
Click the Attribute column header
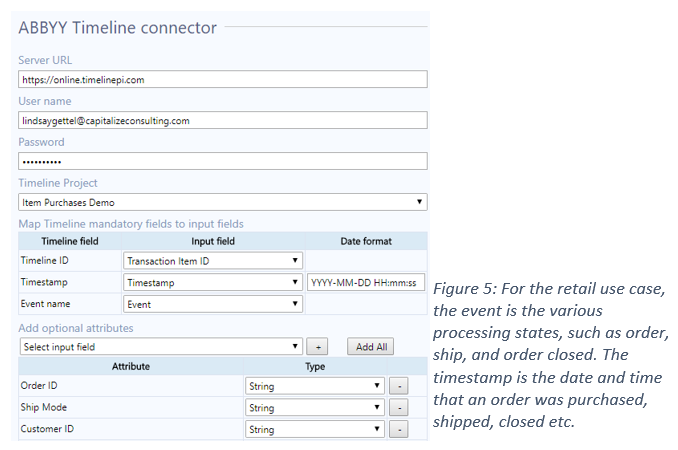(129, 366)
